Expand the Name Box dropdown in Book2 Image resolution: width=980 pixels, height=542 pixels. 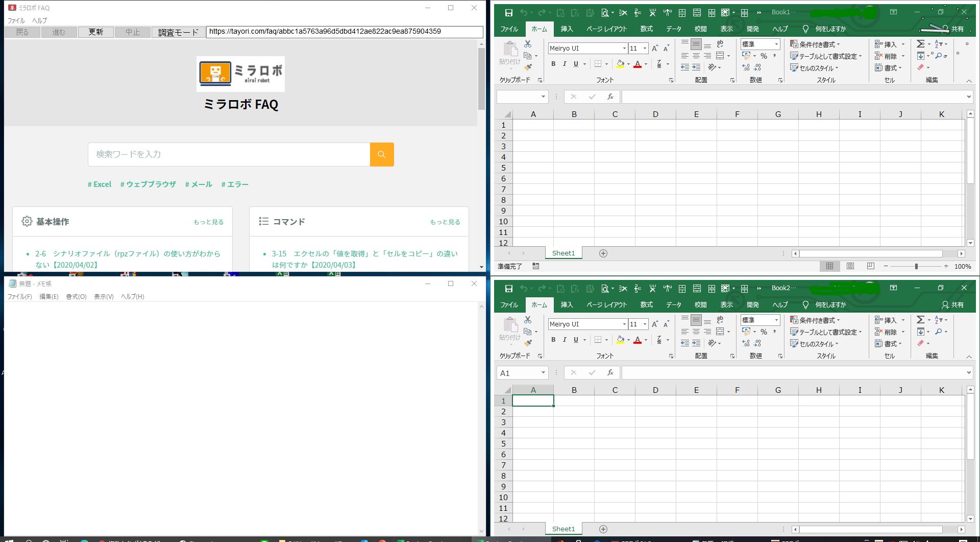point(543,373)
